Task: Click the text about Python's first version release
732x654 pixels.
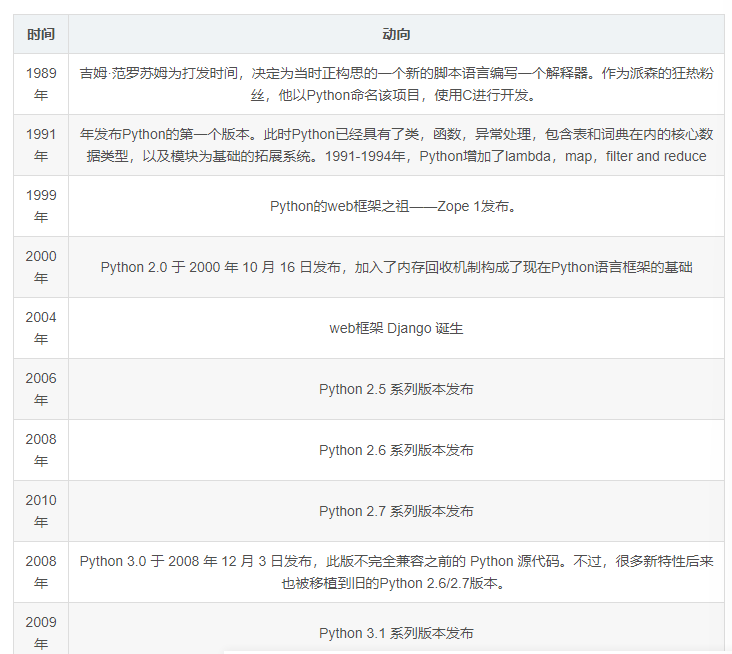Action: [x=396, y=145]
